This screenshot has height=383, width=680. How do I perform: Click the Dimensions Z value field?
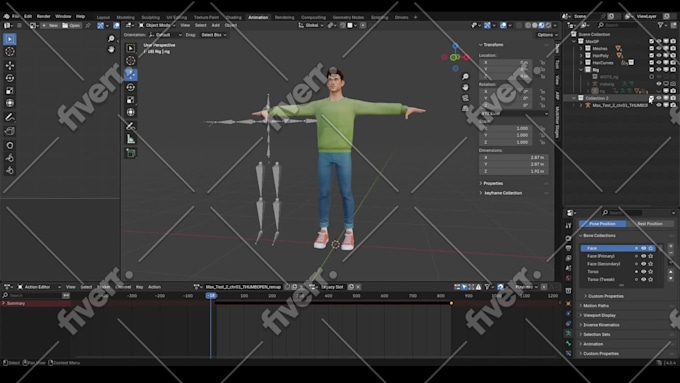coord(513,171)
